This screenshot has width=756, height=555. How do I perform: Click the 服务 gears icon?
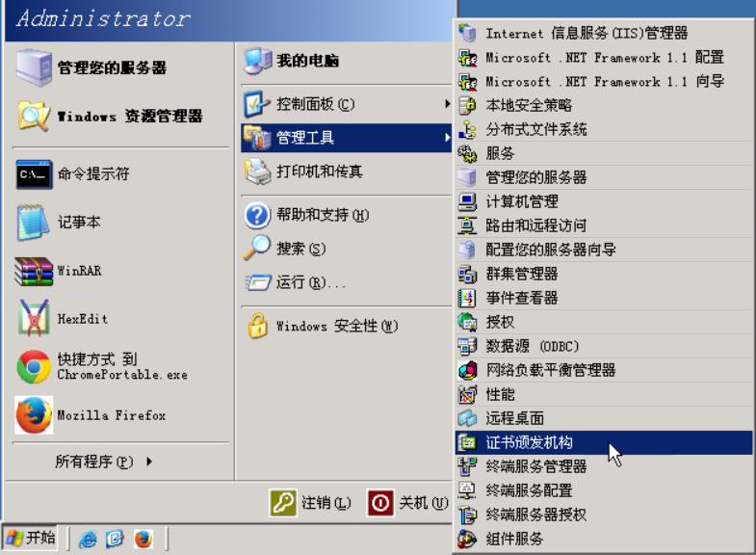(x=467, y=153)
